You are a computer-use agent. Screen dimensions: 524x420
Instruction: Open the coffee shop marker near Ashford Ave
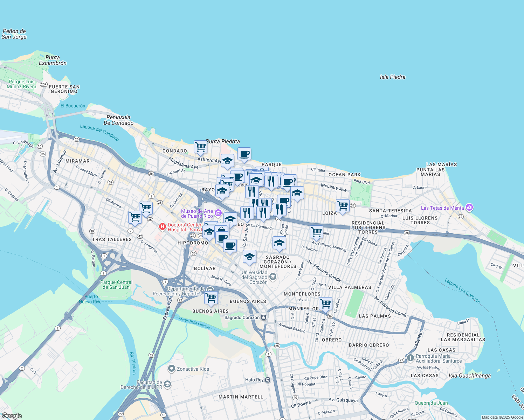244,154
